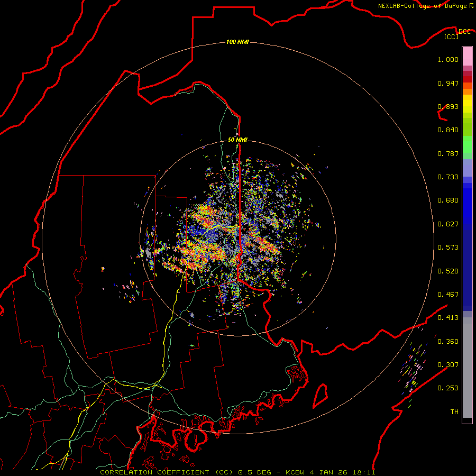Click the 0.573 color scale value

pyautogui.click(x=448, y=248)
